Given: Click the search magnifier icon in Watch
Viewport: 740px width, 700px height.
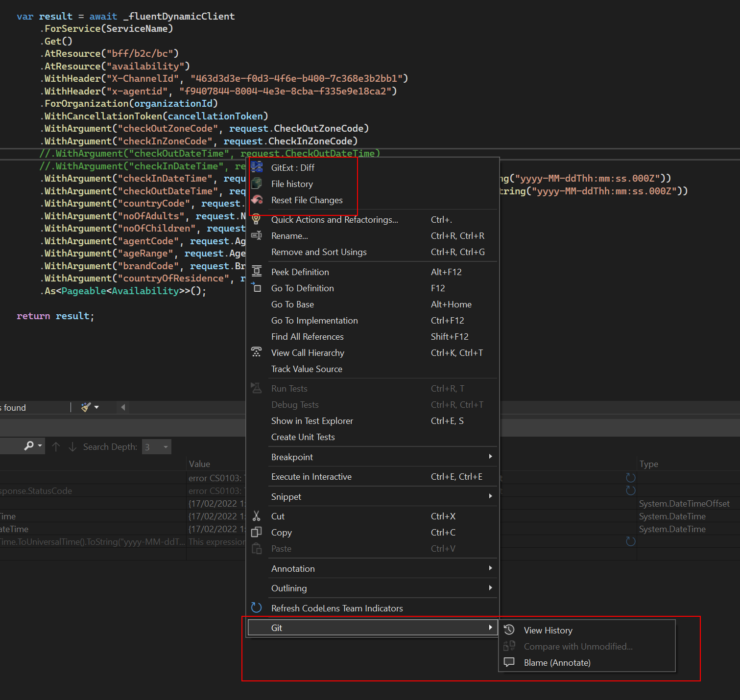Looking at the screenshot, I should pos(29,446).
